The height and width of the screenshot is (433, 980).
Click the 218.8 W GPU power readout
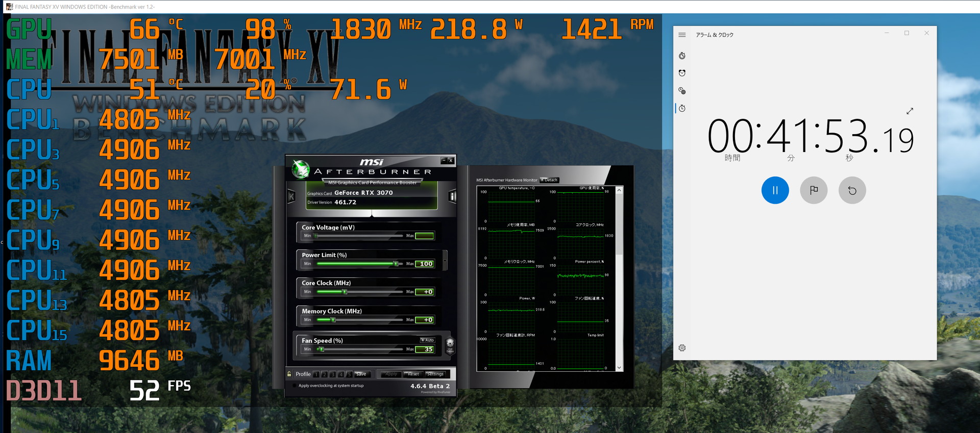point(477,29)
